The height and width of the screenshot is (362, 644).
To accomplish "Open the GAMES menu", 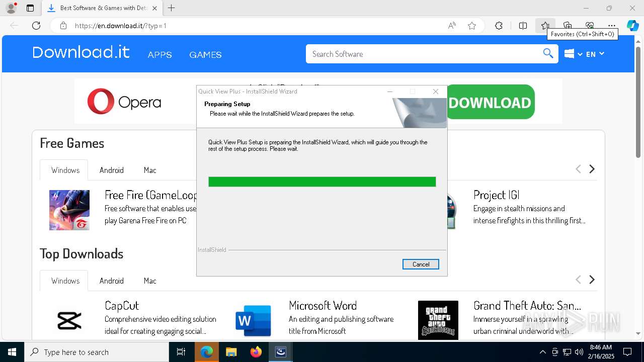I will [205, 55].
